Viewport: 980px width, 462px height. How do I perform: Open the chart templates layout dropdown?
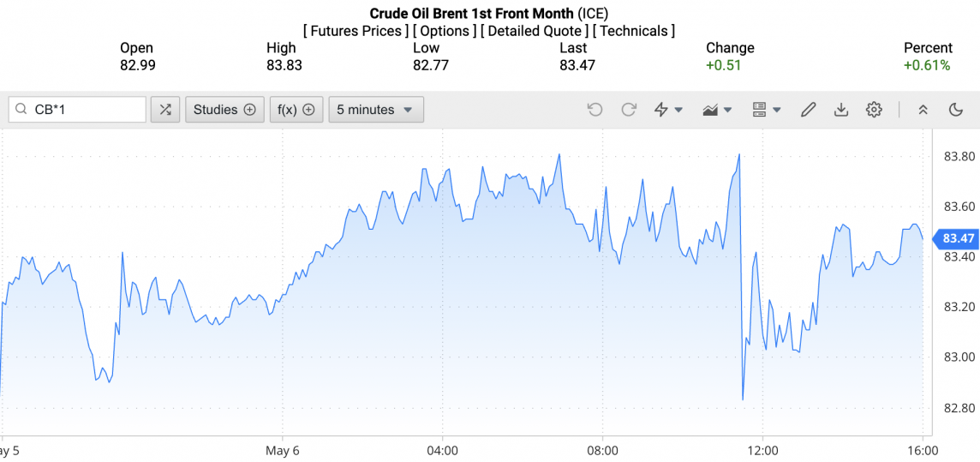[766, 110]
